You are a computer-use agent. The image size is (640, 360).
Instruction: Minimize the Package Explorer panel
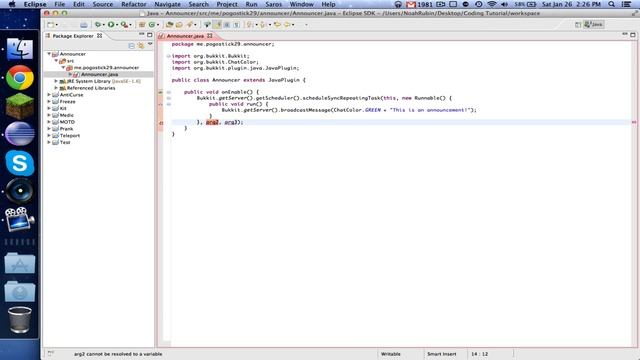point(142,35)
